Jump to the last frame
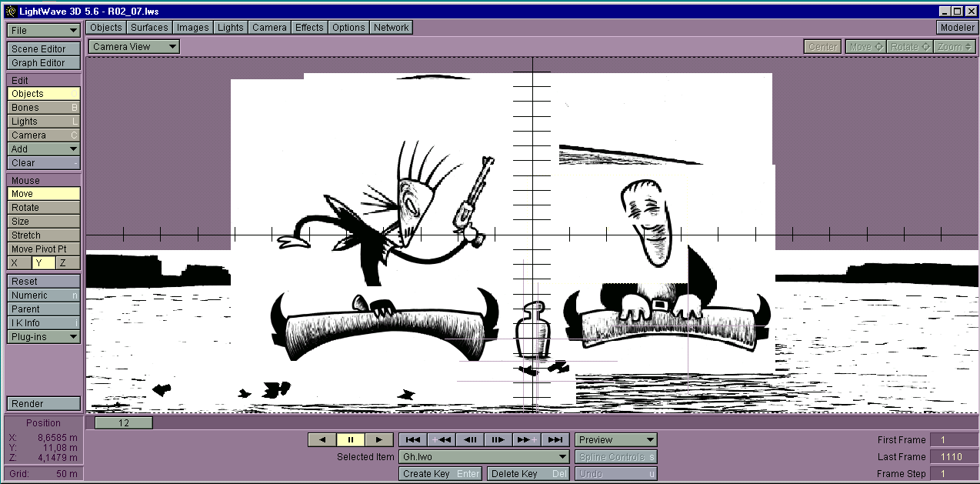This screenshot has width=980, height=484. point(555,439)
